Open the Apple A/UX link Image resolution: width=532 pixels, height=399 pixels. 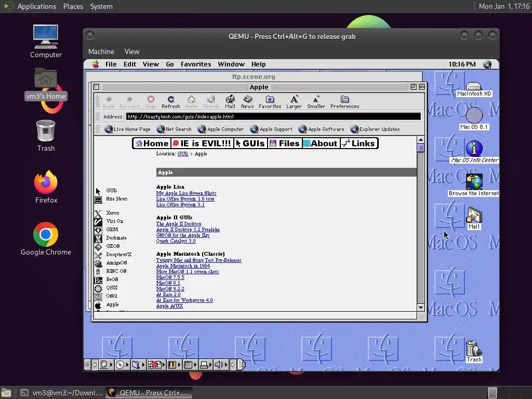(x=169, y=305)
